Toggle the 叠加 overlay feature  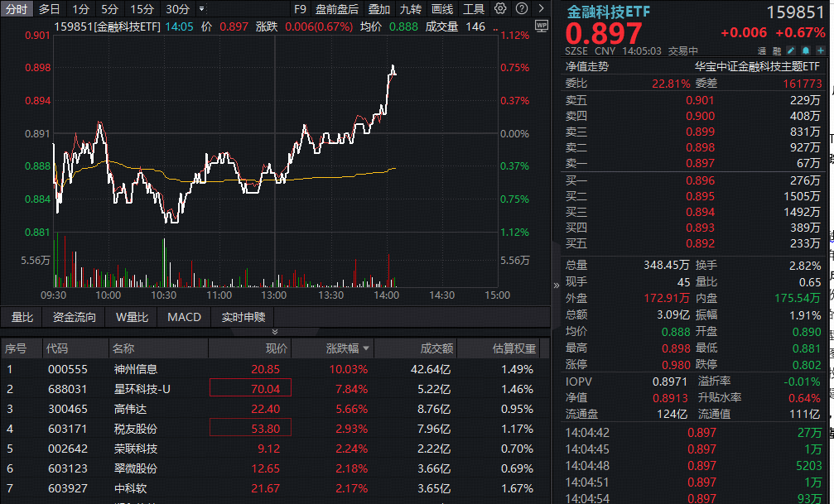[379, 9]
